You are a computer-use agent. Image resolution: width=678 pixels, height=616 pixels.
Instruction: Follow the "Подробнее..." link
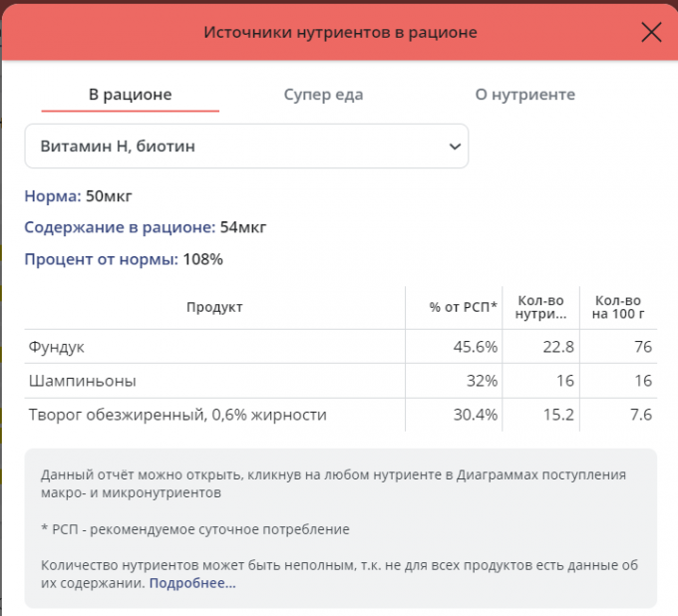tap(192, 583)
